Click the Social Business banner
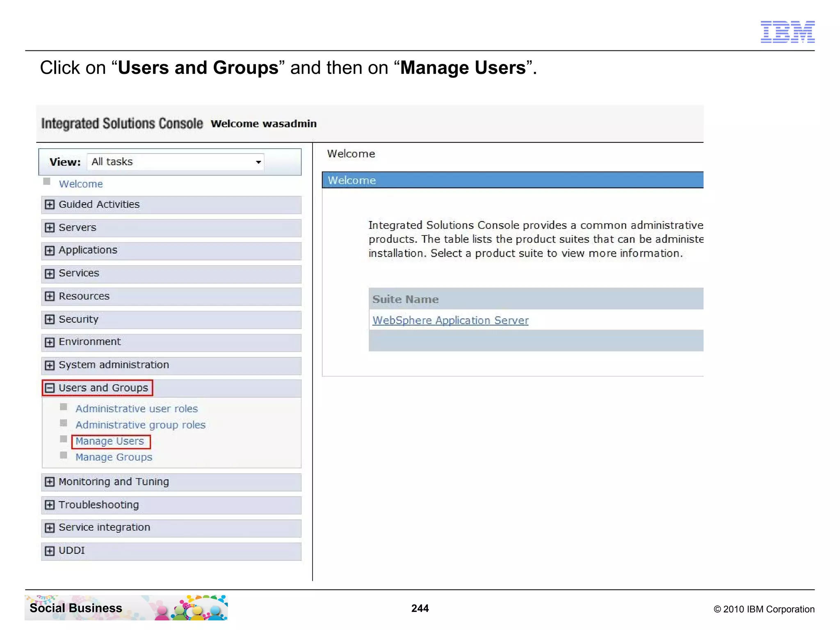The height and width of the screenshot is (630, 840). (126, 607)
